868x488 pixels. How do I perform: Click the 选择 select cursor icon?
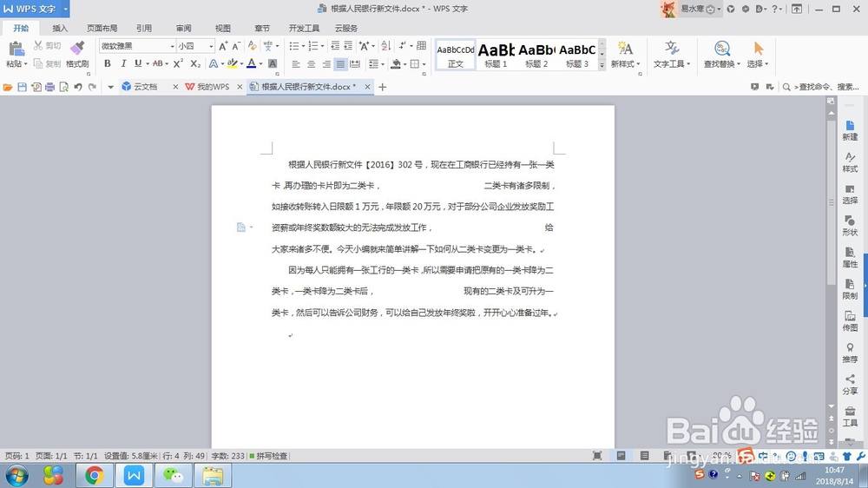[758, 48]
